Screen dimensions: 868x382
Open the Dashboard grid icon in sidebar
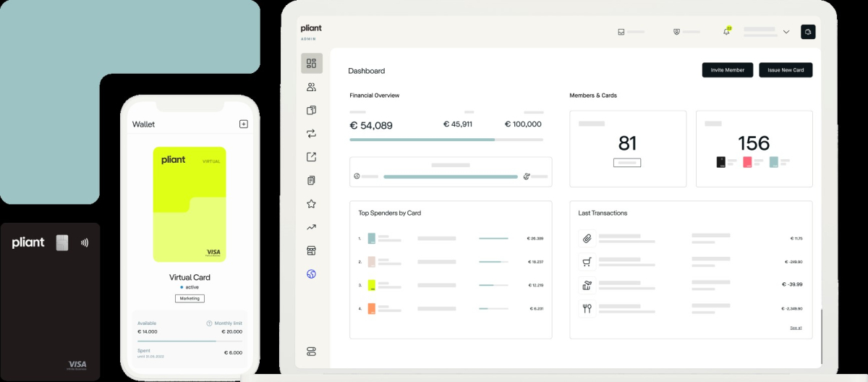tap(312, 64)
